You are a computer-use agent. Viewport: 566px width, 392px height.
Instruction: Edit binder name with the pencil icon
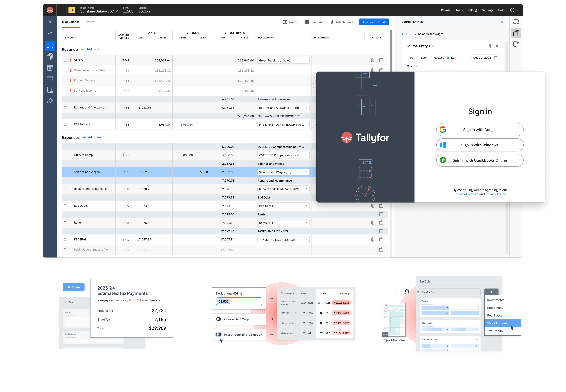116,11
